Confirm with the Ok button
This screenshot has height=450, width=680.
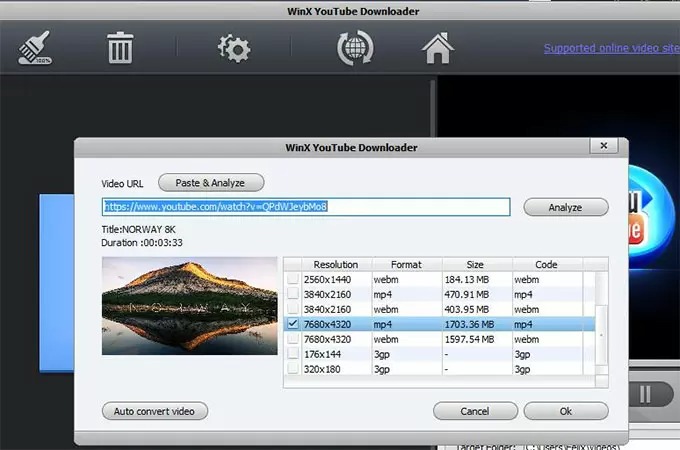566,411
